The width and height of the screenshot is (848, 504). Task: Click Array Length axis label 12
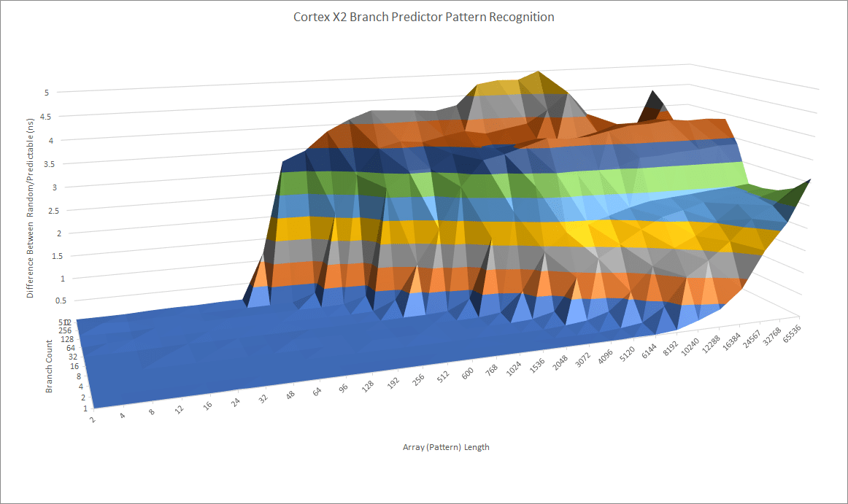[180, 409]
